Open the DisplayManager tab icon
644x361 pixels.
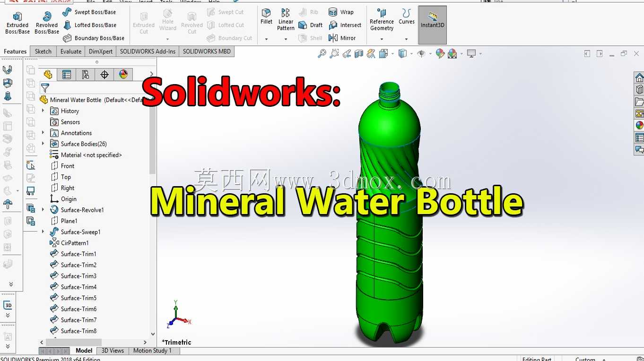point(123,75)
